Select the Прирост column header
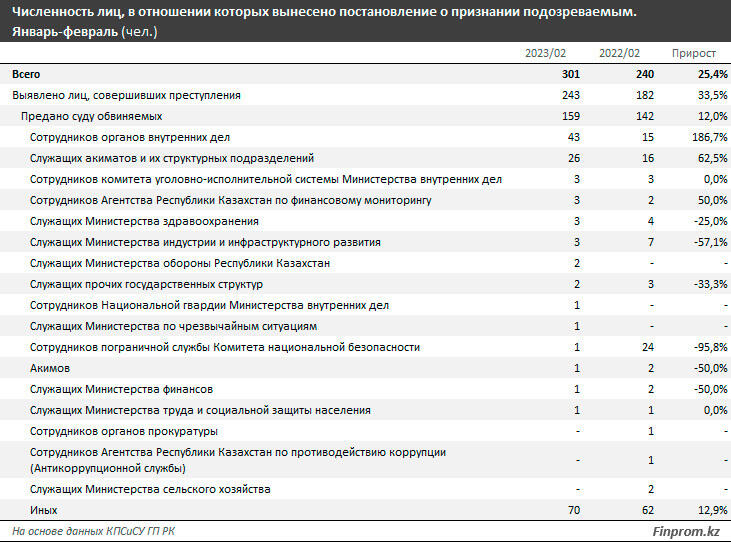 coord(693,54)
